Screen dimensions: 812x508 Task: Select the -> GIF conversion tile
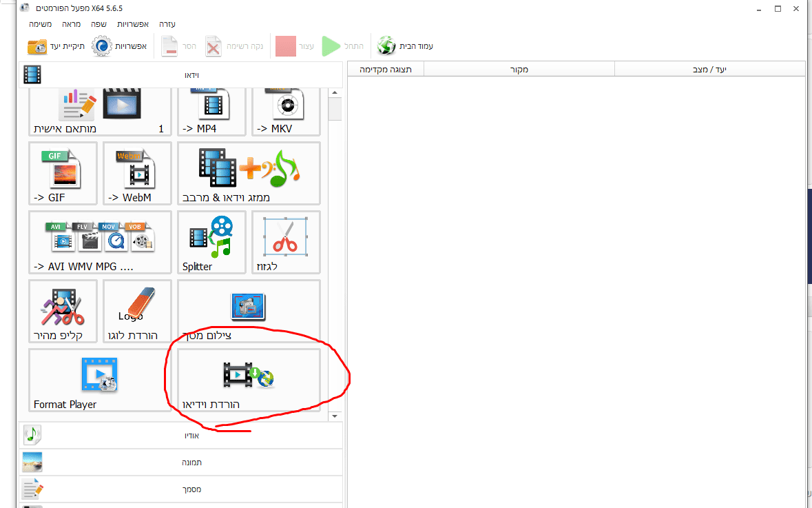coord(63,173)
